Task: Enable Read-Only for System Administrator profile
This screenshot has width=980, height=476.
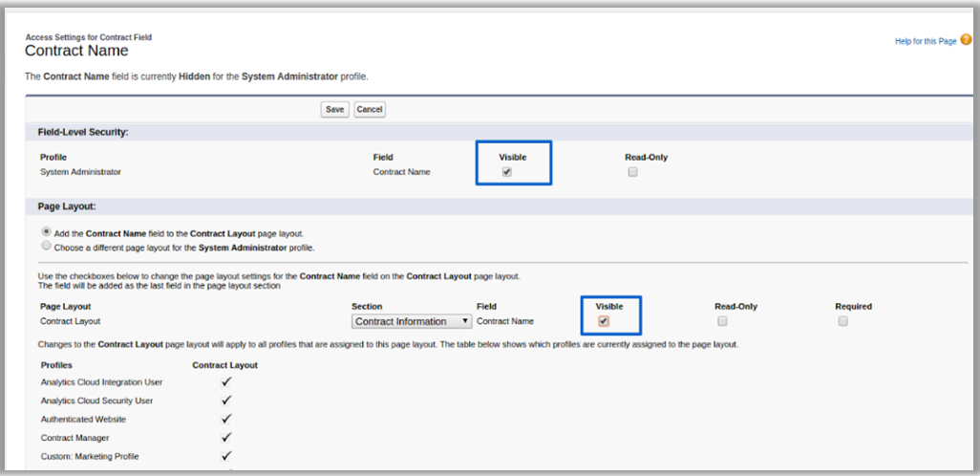Action: 632,172
